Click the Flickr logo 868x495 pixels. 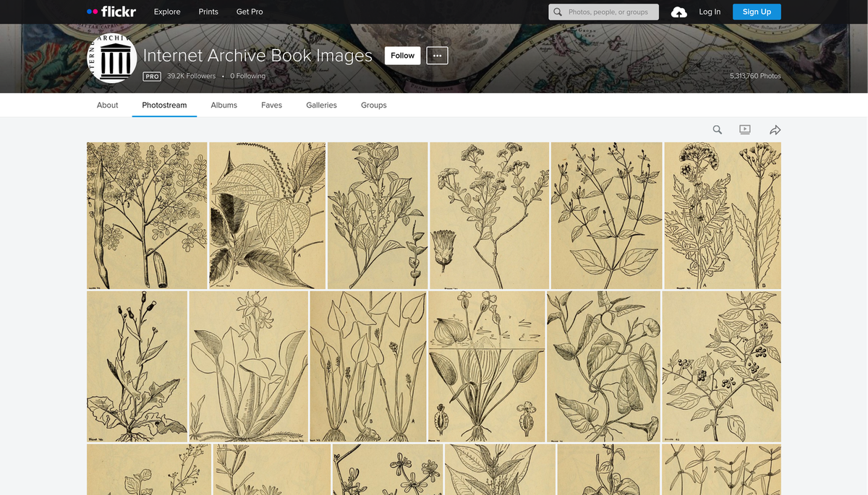point(111,12)
